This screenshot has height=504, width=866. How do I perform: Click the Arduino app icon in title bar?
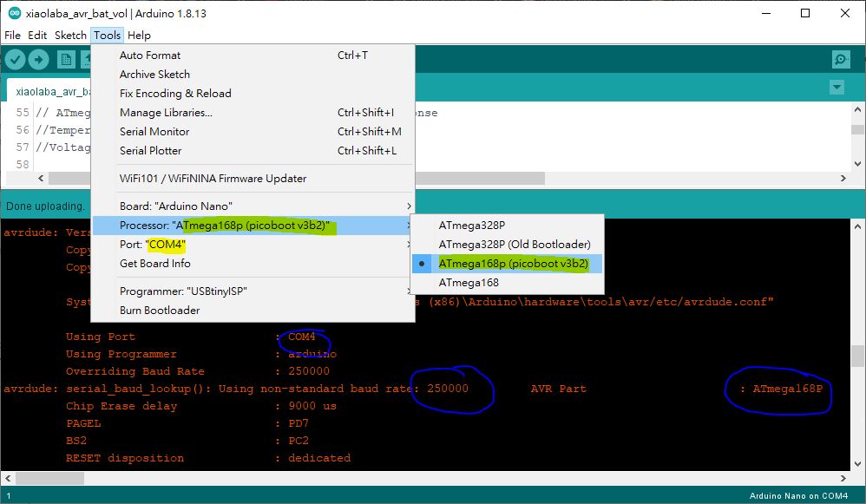(x=15, y=13)
